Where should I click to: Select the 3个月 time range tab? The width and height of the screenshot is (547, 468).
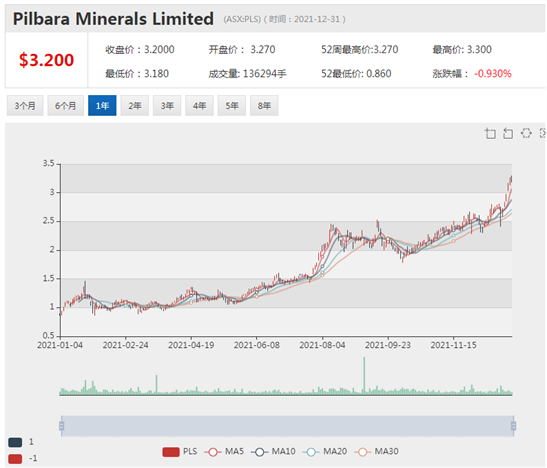click(x=25, y=105)
